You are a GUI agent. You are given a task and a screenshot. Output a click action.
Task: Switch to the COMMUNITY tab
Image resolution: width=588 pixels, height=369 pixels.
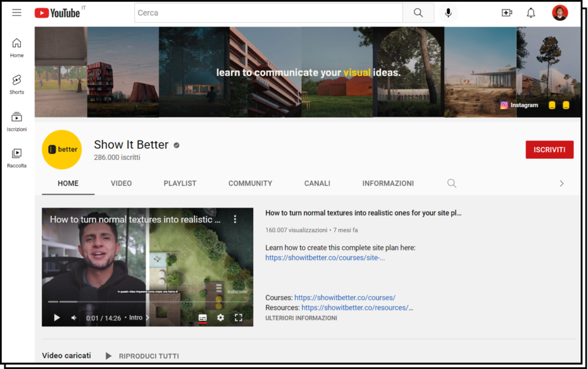point(250,183)
